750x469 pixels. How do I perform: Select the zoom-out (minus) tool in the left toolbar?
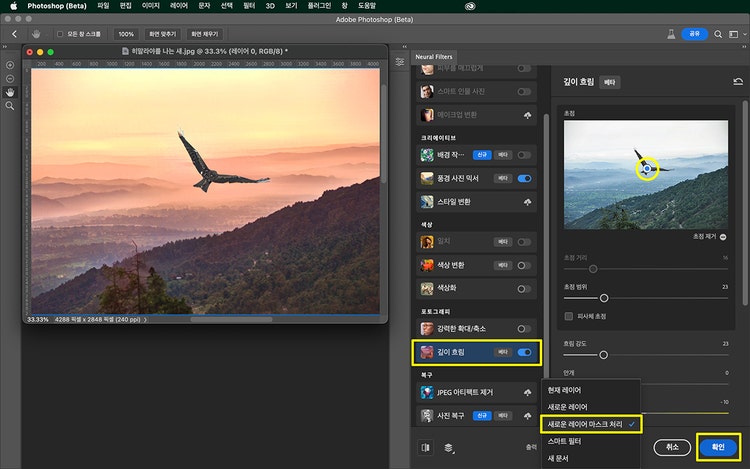coord(10,79)
